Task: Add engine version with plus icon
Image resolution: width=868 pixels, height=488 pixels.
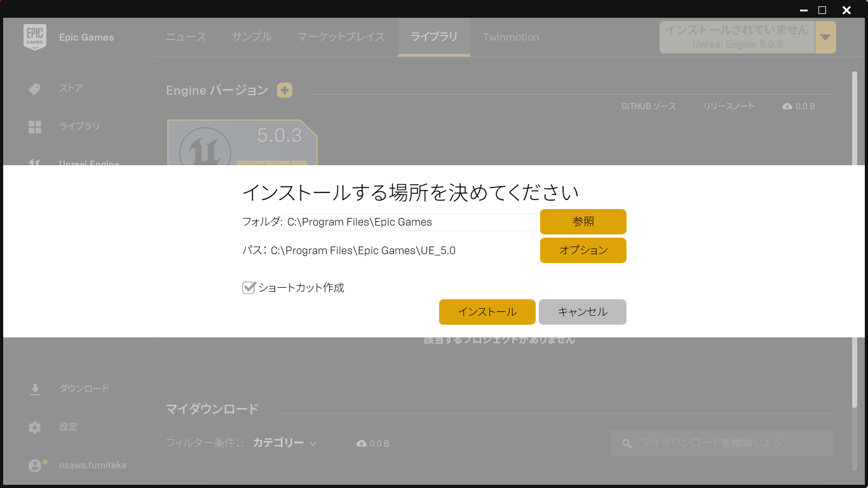Action: pyautogui.click(x=285, y=90)
